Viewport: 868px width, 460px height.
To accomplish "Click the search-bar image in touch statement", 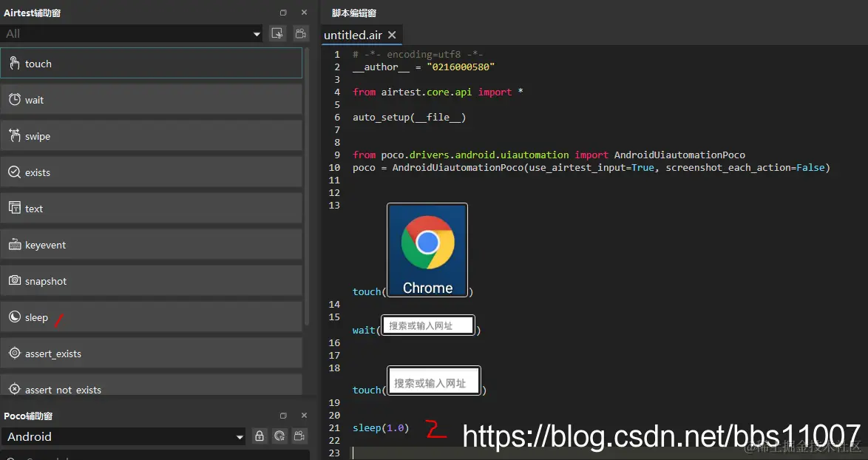I will click(434, 381).
